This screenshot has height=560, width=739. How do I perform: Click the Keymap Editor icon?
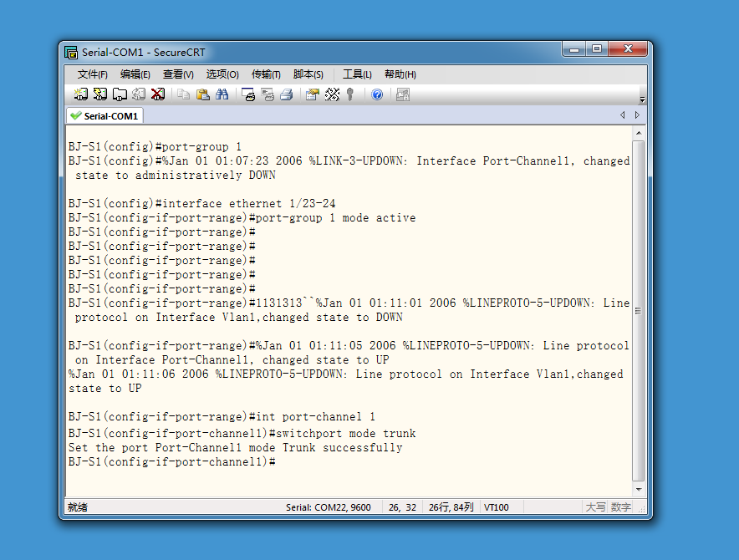pos(332,94)
